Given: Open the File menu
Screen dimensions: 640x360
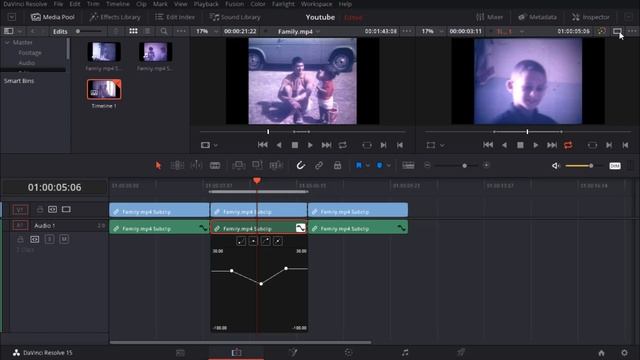Looking at the screenshot, I should tap(58, 4).
